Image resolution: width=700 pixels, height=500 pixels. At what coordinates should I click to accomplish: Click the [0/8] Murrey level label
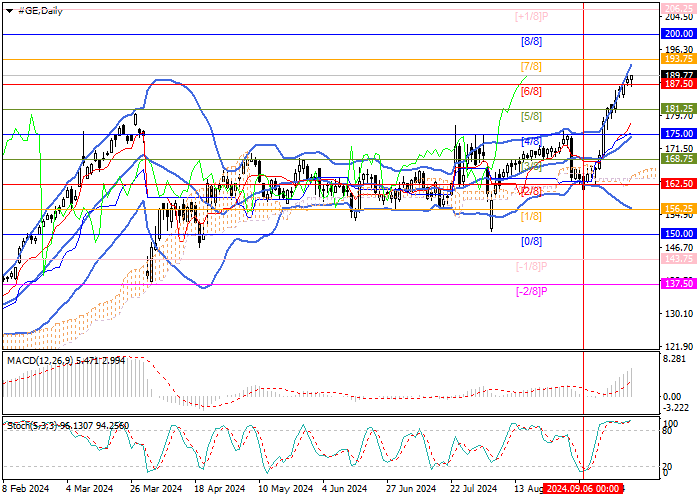coord(531,242)
